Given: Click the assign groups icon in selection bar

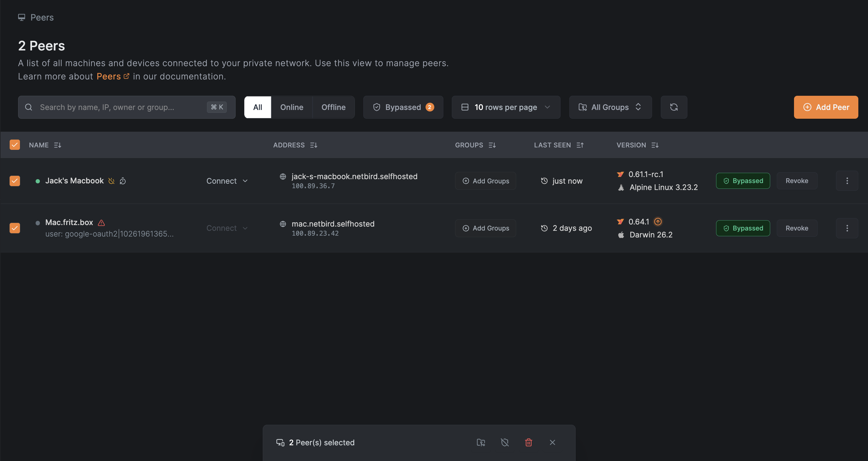Looking at the screenshot, I should click(x=481, y=443).
